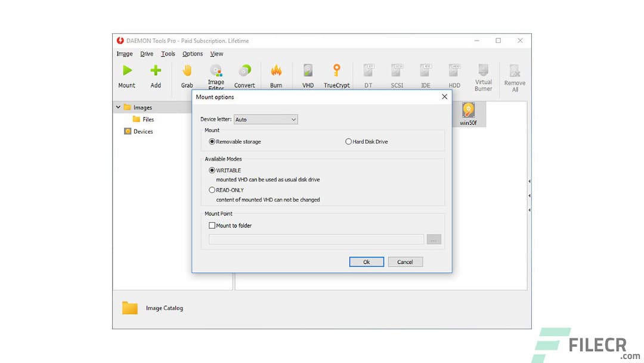Cancel the Mount options dialog
Screen dimensions: 644x363
[x=405, y=262]
